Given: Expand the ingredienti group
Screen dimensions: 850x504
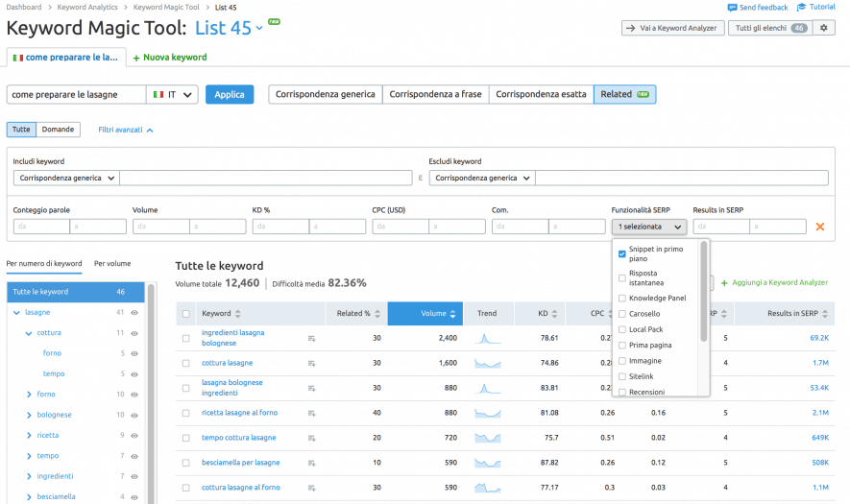Looking at the screenshot, I should pyautogui.click(x=29, y=476).
